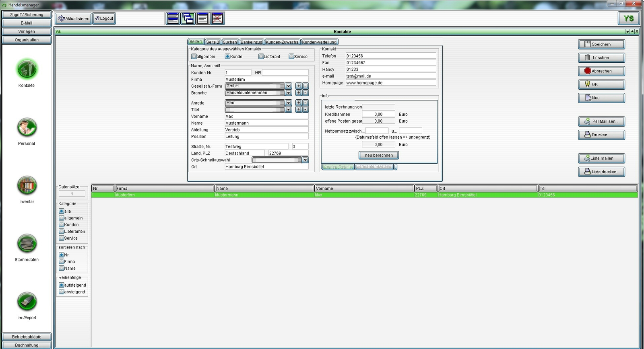
Task: Open the Personal module icon
Action: click(x=27, y=127)
